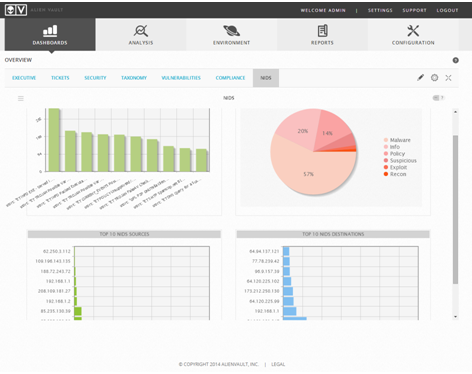Click destination IP 173.212.250.130

coord(262,291)
